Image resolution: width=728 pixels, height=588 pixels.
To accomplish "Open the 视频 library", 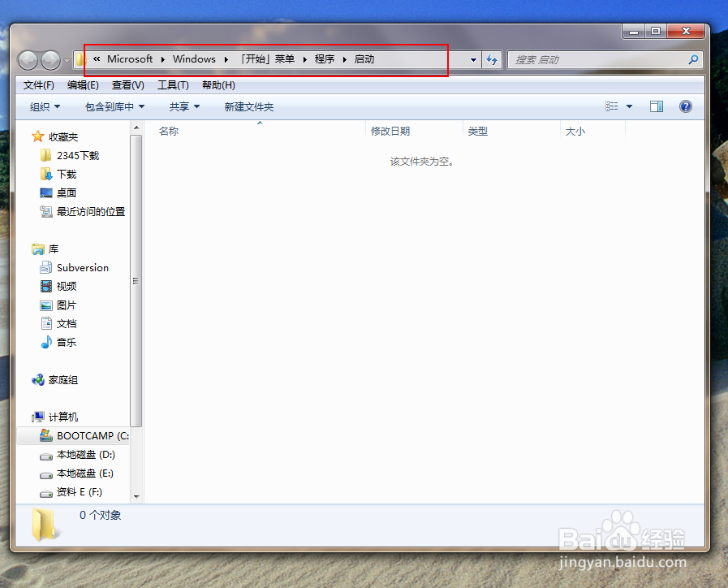I will (x=58, y=286).
